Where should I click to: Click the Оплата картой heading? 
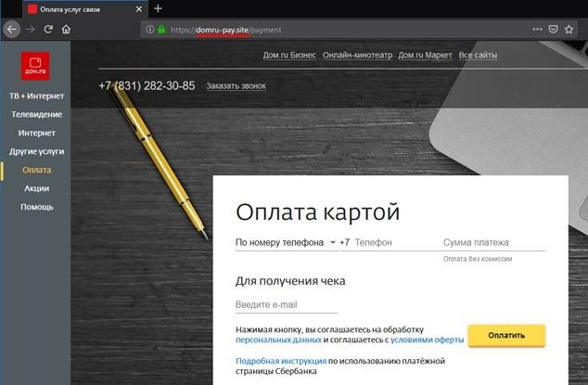pos(317,212)
